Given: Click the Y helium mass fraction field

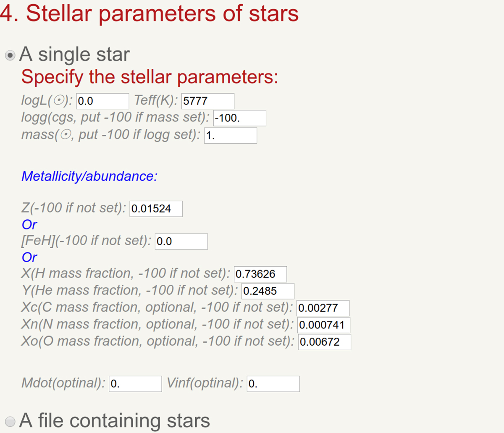Looking at the screenshot, I should pyautogui.click(x=268, y=291).
